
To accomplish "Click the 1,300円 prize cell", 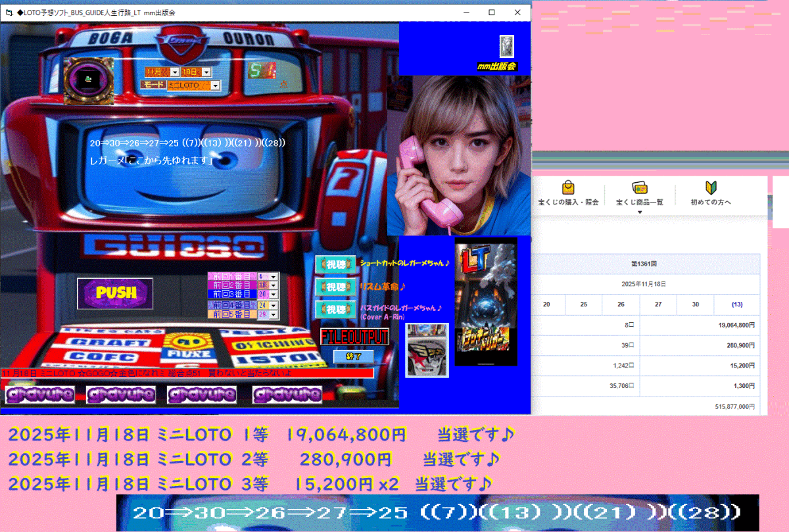I will (x=700, y=387).
